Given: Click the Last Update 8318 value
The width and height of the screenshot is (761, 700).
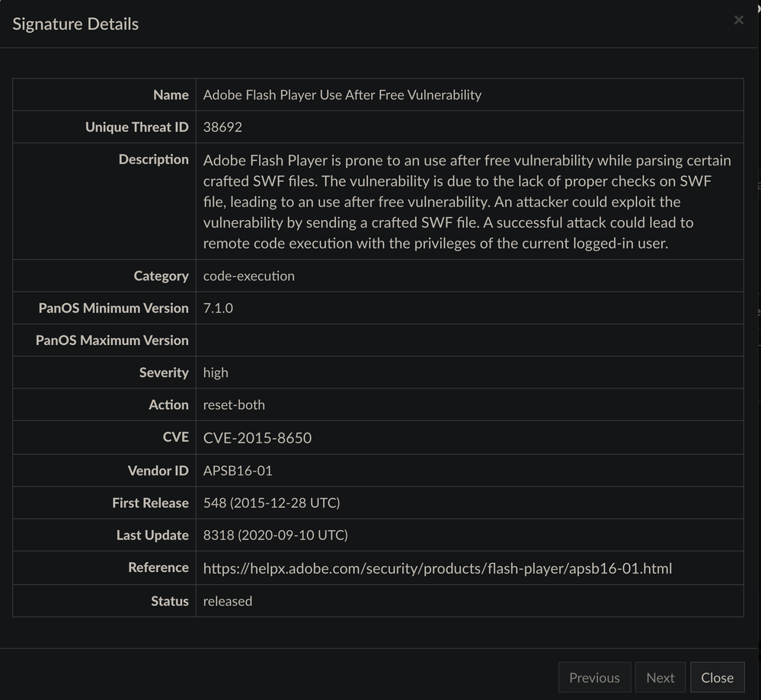Looking at the screenshot, I should click(275, 535).
